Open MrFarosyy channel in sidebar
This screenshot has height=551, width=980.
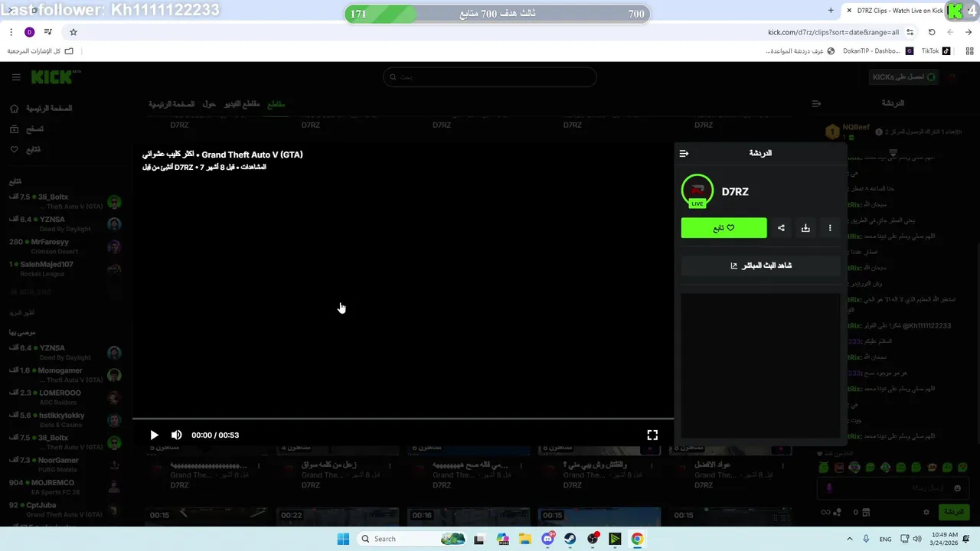[x=65, y=246]
